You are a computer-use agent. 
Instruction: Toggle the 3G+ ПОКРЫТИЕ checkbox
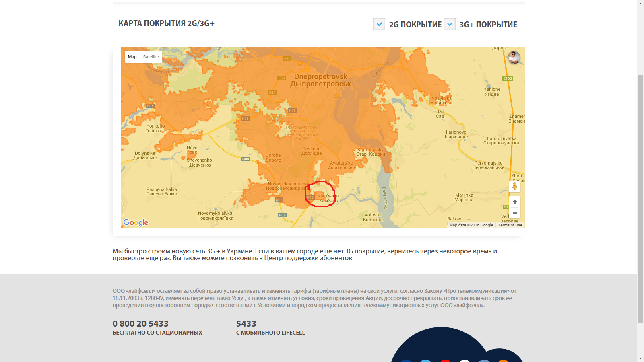(450, 24)
